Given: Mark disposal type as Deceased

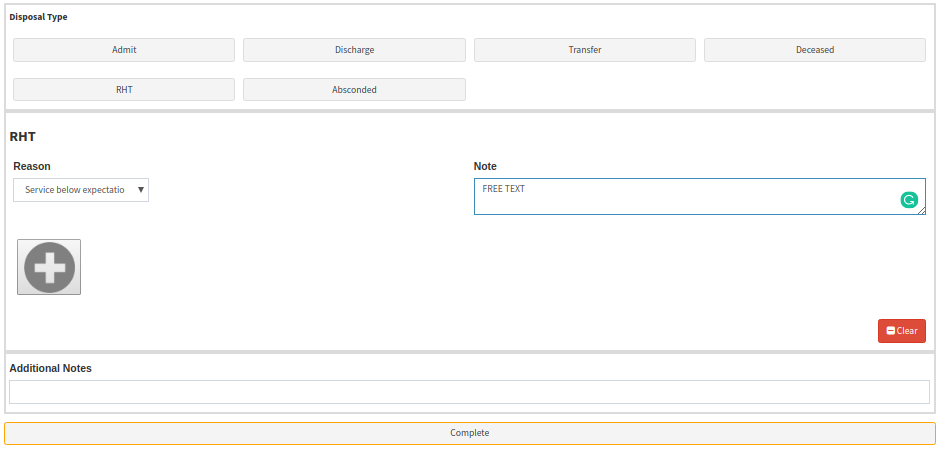Looking at the screenshot, I should pos(814,50).
